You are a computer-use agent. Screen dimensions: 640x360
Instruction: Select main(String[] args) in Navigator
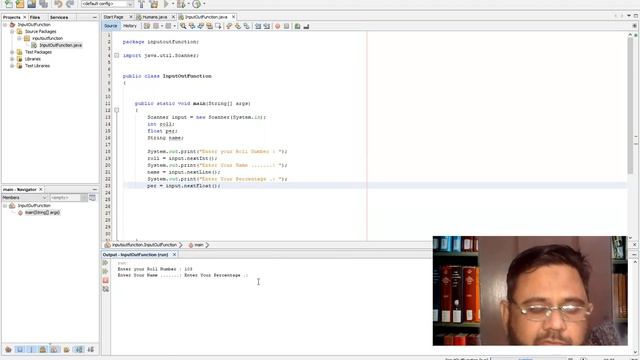tap(42, 212)
